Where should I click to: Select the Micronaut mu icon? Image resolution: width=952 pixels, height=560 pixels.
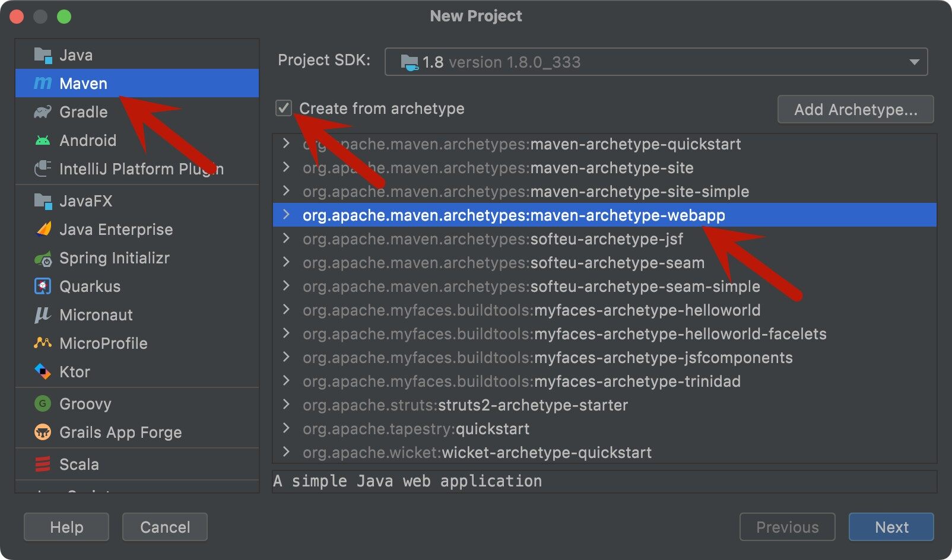43,315
